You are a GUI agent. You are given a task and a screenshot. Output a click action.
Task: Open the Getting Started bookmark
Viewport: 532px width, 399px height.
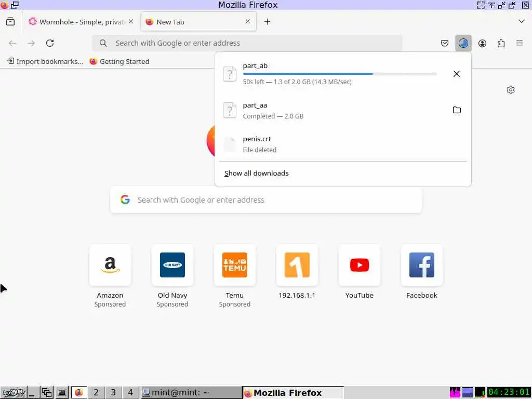click(x=119, y=61)
